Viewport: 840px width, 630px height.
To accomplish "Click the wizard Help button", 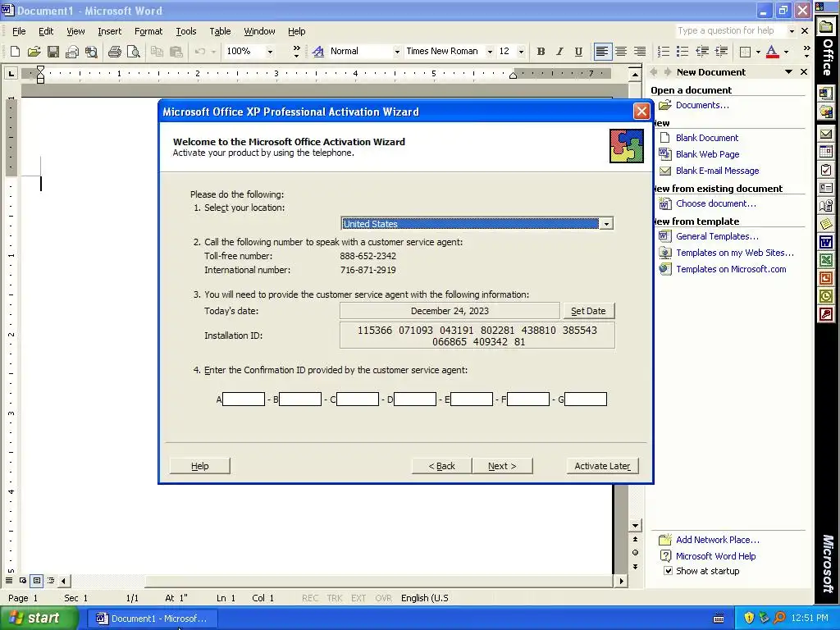I will pos(200,466).
